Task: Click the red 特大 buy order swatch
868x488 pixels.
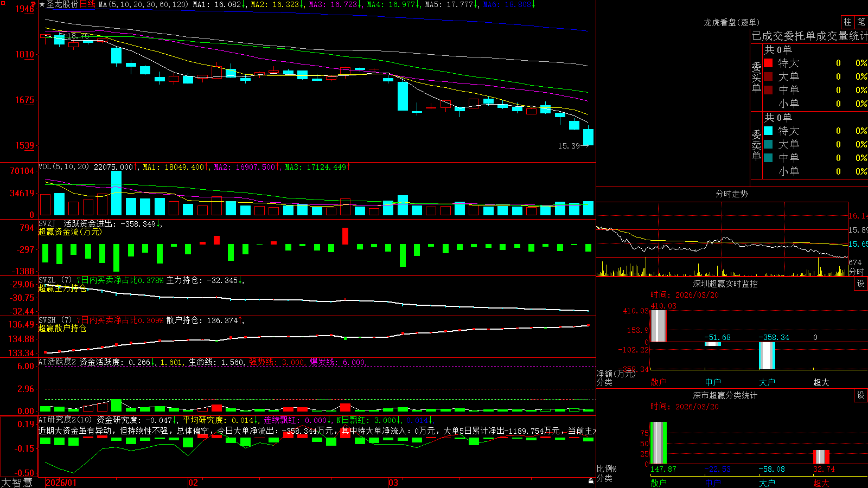Action: coord(768,63)
